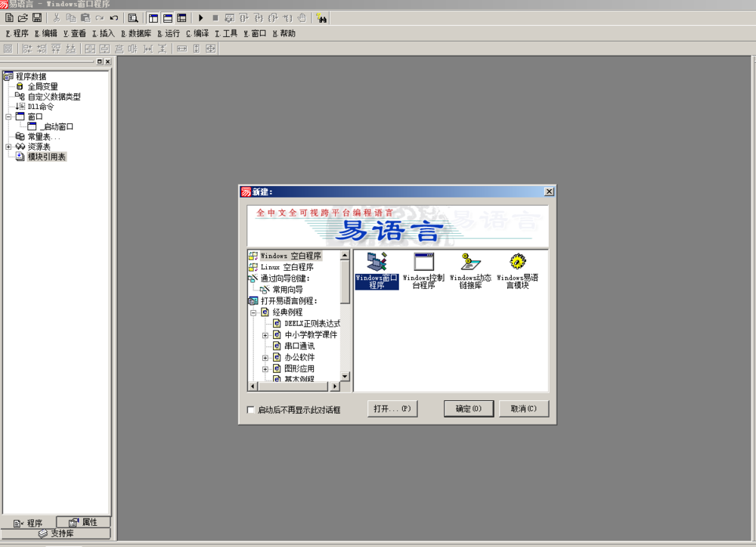
Task: Expand the 资源表 node in program tree
Action: pos(8,147)
